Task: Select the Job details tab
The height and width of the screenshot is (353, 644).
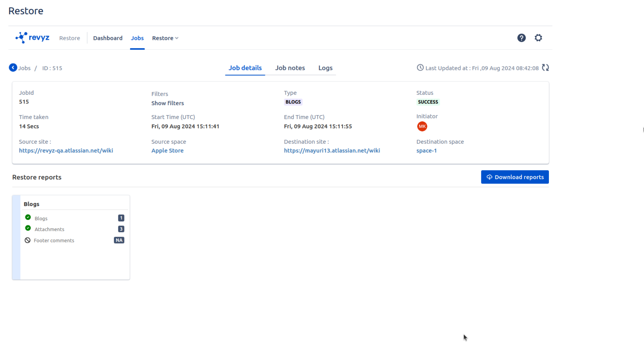Action: tap(245, 68)
